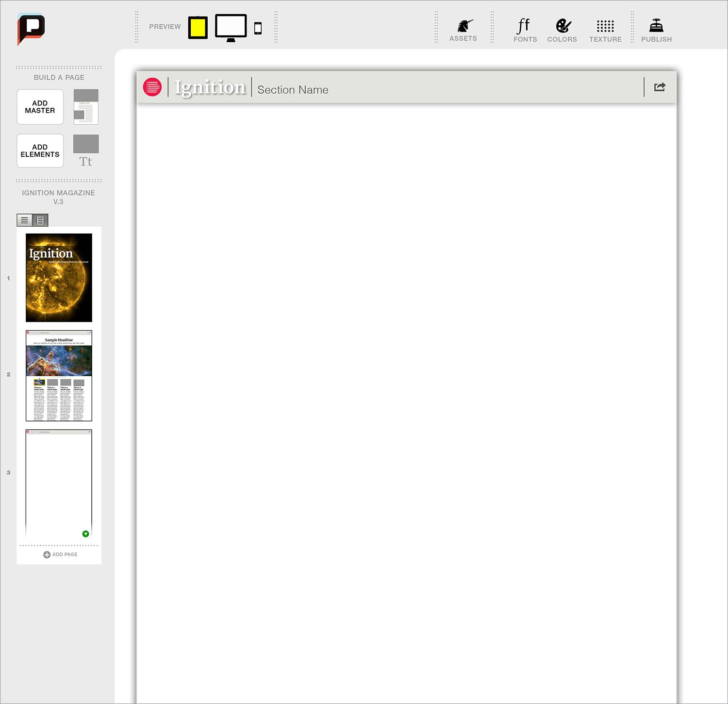Click the Ignition Magazine V.3 label
The width and height of the screenshot is (728, 704).
tap(58, 197)
